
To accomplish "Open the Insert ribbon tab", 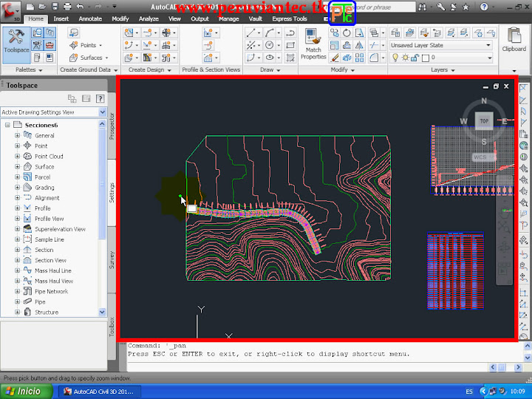I will [x=61, y=19].
